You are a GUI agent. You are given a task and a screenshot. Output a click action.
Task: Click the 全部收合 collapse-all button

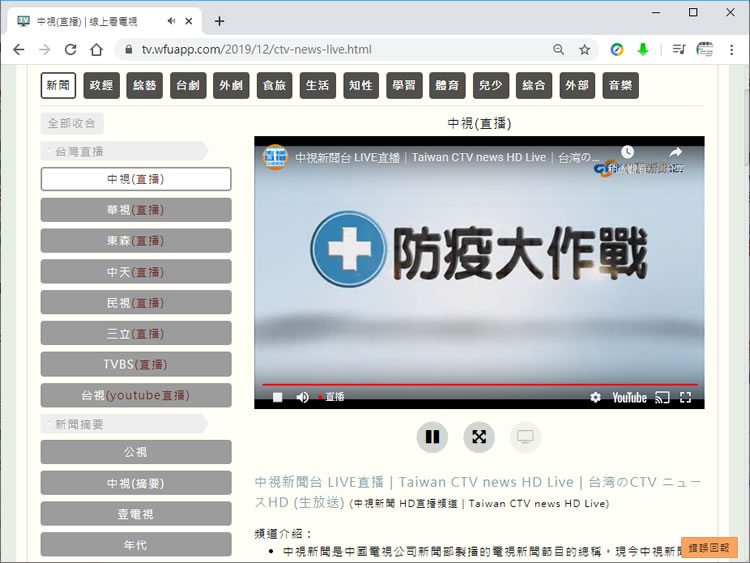pyautogui.click(x=72, y=123)
